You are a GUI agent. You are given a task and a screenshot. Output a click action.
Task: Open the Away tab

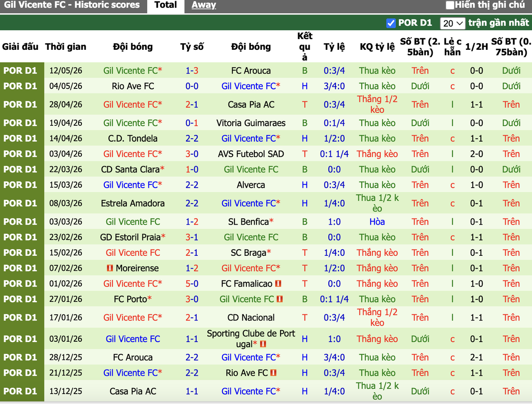click(204, 5)
